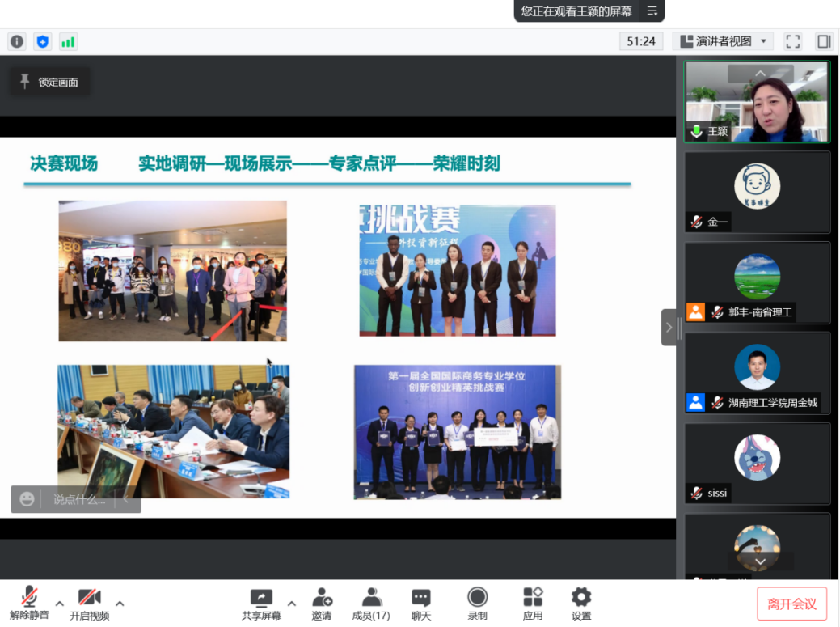Open the 应用 apps icon
The width and height of the screenshot is (840, 627).
tap(533, 604)
